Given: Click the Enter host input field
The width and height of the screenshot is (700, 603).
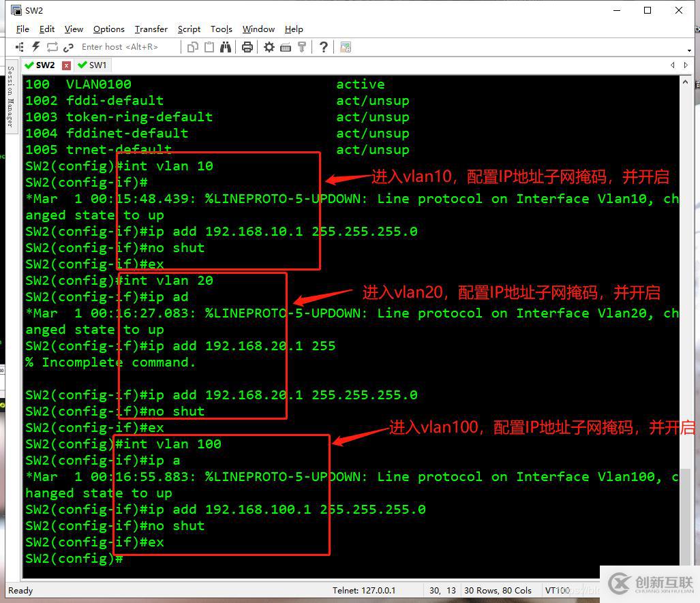Looking at the screenshot, I should pos(129,47).
